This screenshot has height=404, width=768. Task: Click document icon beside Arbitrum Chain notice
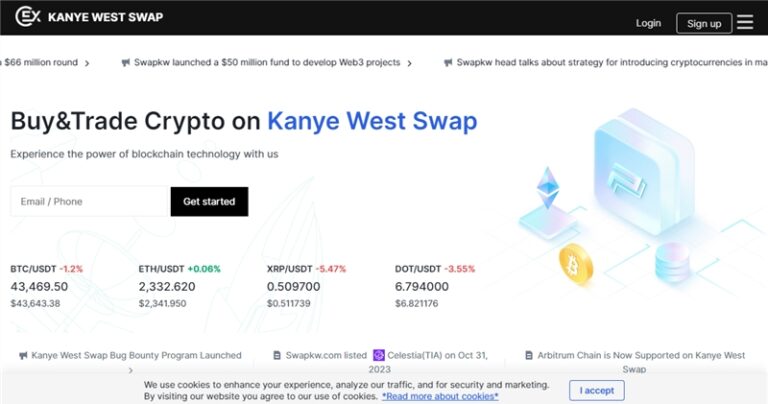[x=528, y=355]
